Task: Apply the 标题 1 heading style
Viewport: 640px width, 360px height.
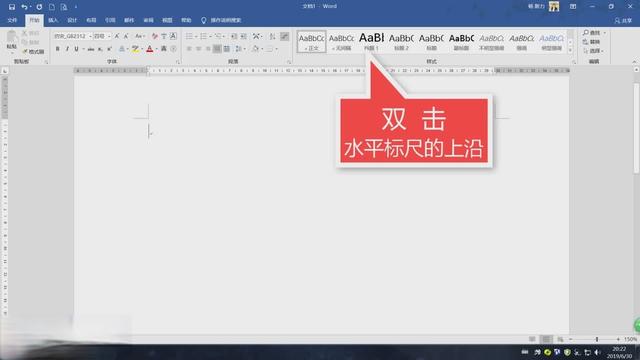Action: coord(371,41)
